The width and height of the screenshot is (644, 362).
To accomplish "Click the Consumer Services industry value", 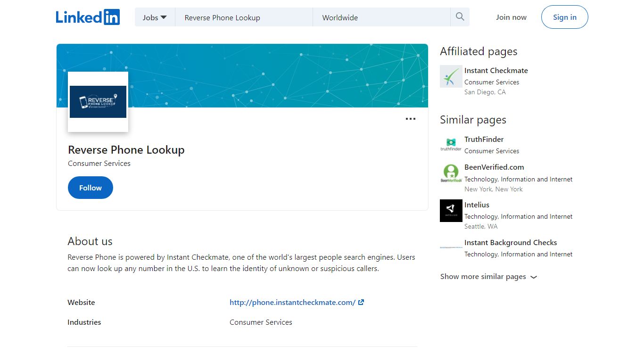I will pos(261,322).
